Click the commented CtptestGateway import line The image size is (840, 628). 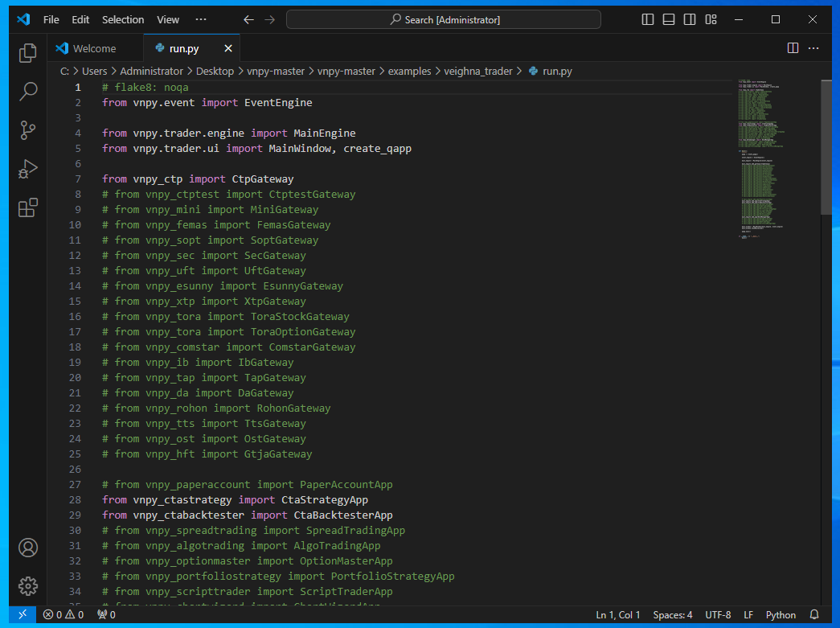(229, 195)
